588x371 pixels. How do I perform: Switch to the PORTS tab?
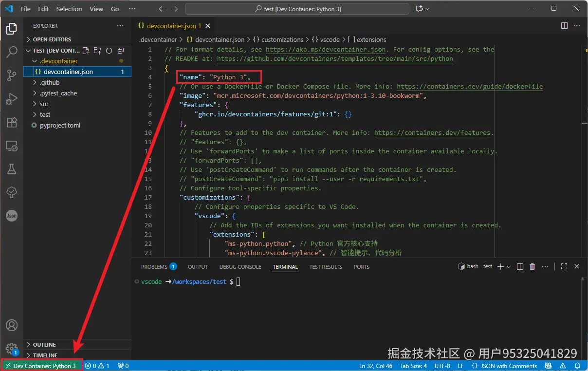tap(362, 267)
